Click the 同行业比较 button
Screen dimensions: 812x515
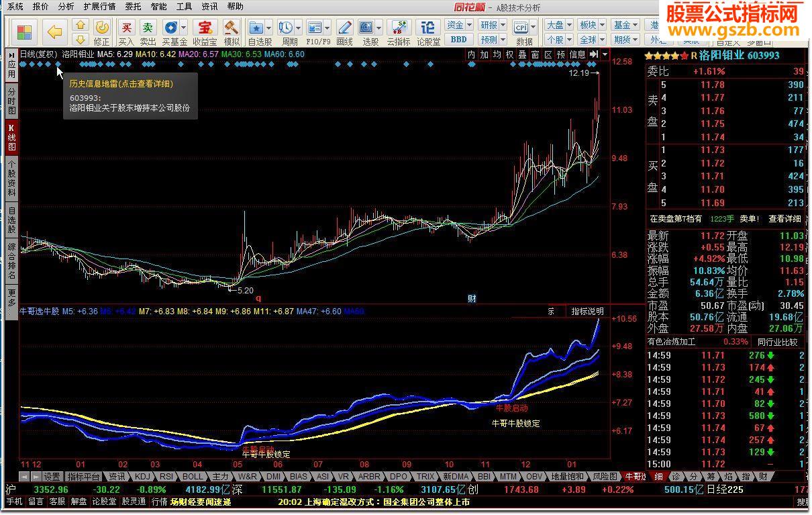tap(778, 342)
